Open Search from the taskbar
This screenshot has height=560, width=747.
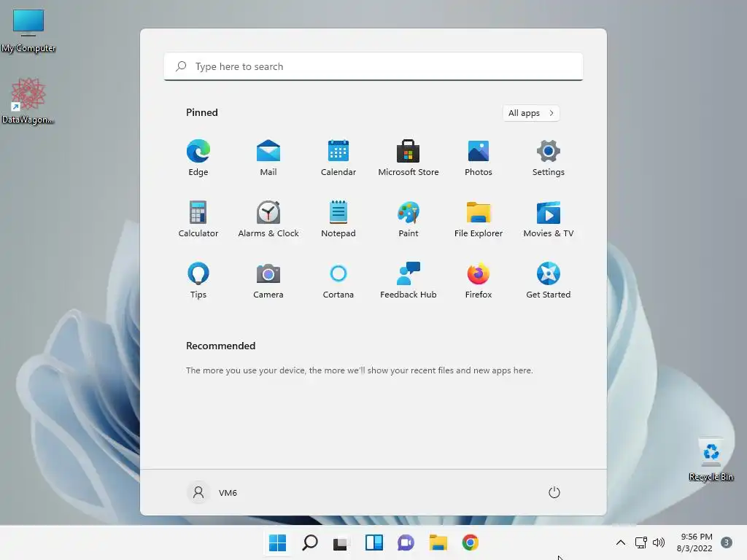309,542
